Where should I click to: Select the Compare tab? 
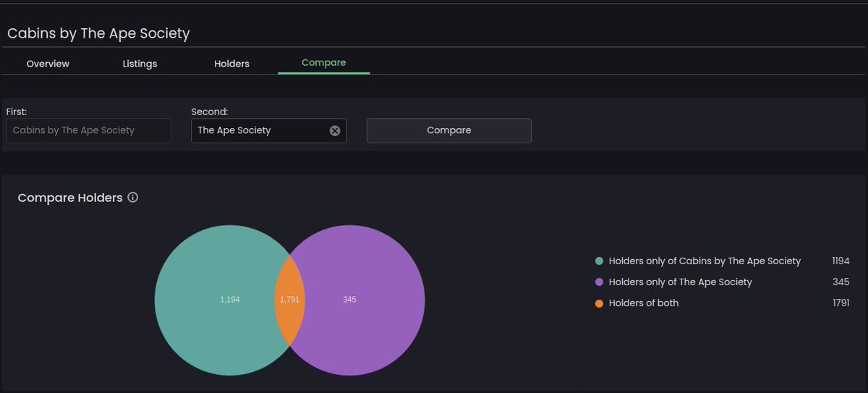pyautogui.click(x=323, y=63)
